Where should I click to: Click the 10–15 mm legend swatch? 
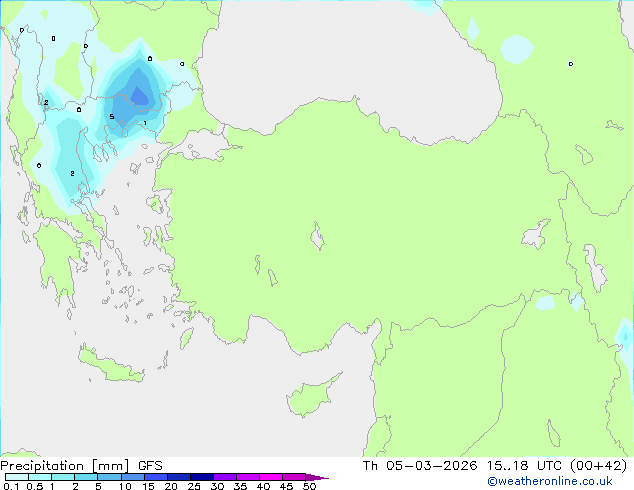coord(132,477)
